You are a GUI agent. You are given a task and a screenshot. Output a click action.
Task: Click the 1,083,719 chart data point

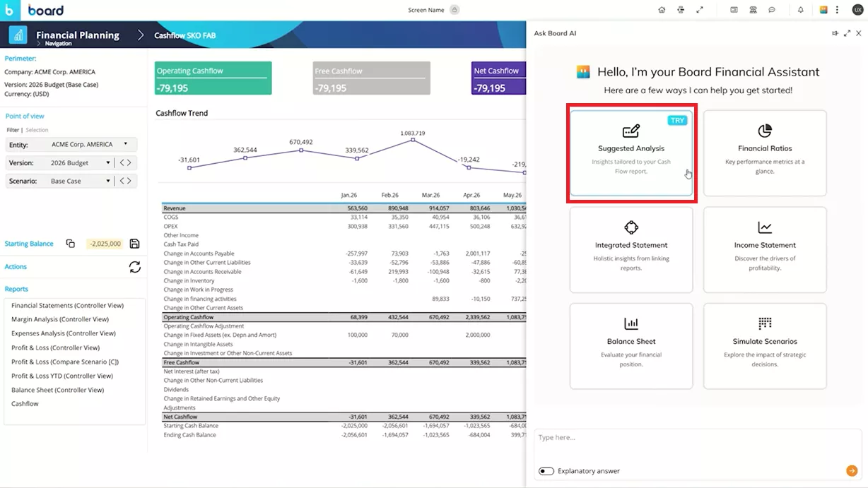pyautogui.click(x=413, y=140)
